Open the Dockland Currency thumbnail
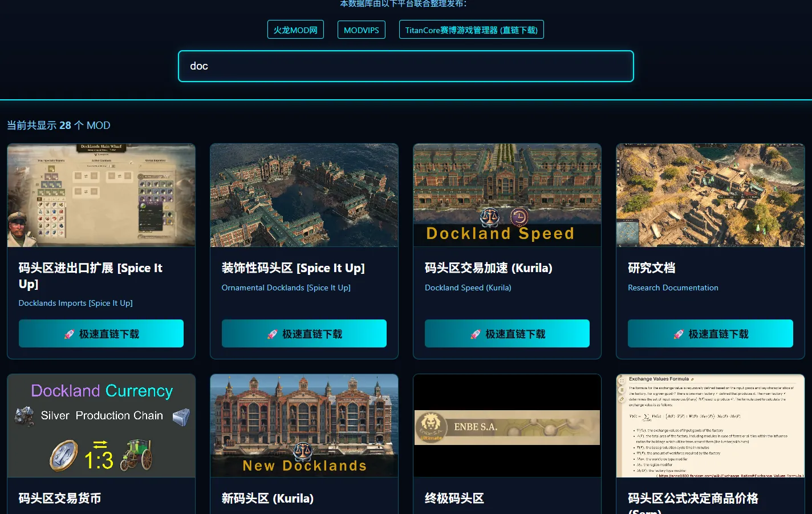 pos(101,426)
